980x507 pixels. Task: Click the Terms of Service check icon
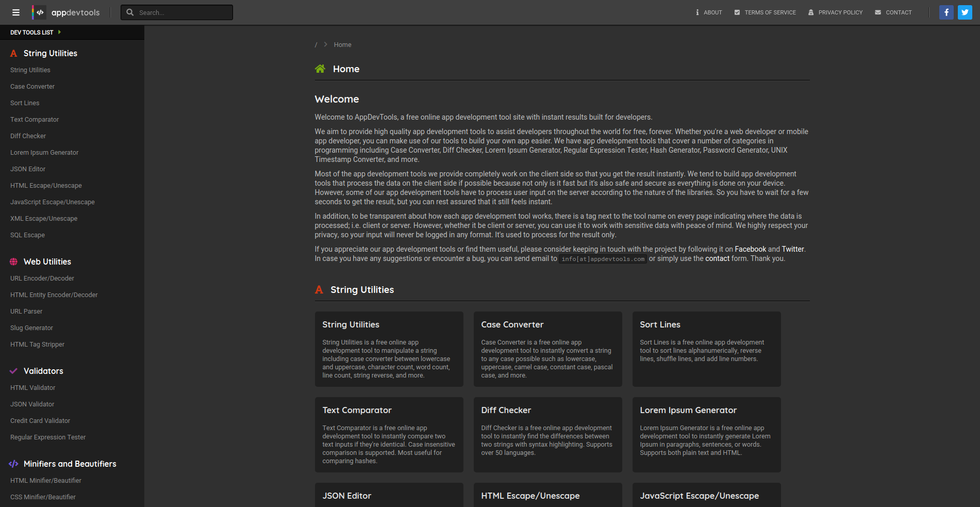[x=737, y=12]
